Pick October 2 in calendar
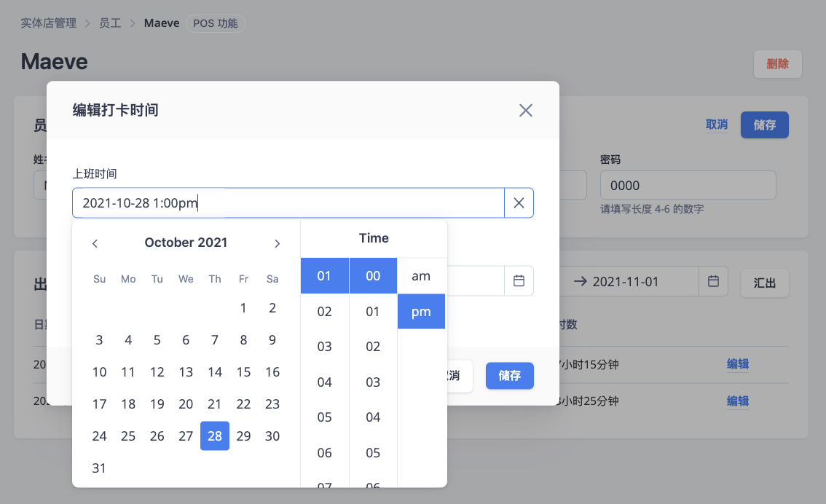 (x=272, y=307)
